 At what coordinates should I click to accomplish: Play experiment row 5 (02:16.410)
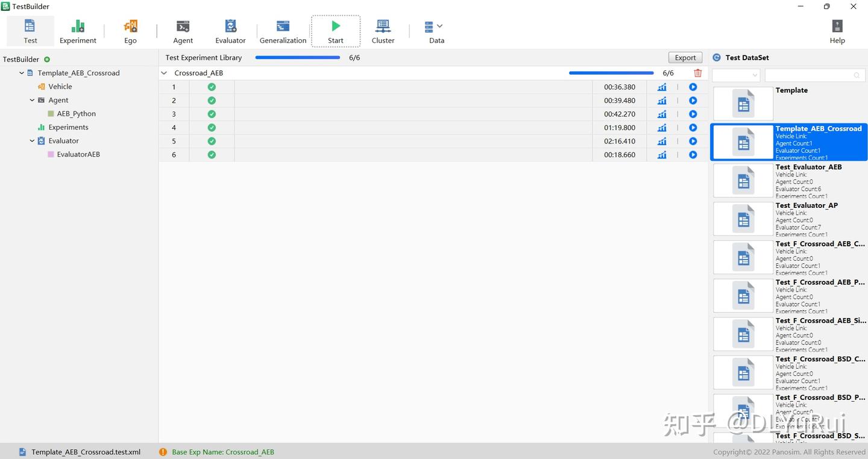pos(693,141)
